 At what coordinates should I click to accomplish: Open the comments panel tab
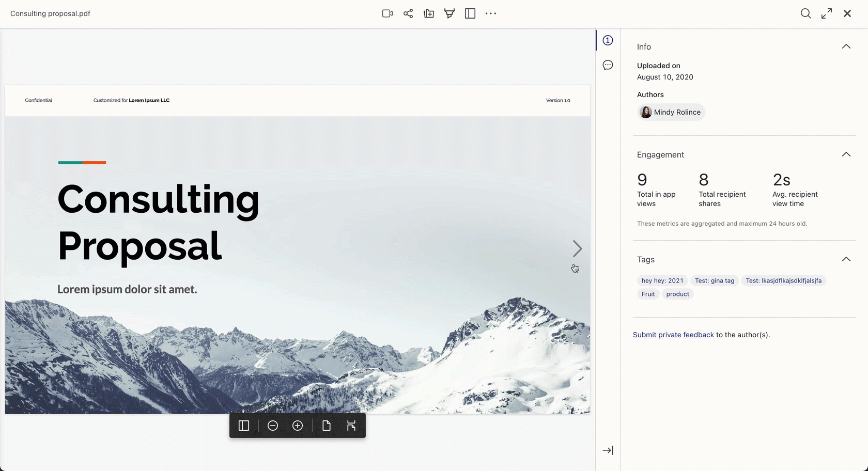608,65
